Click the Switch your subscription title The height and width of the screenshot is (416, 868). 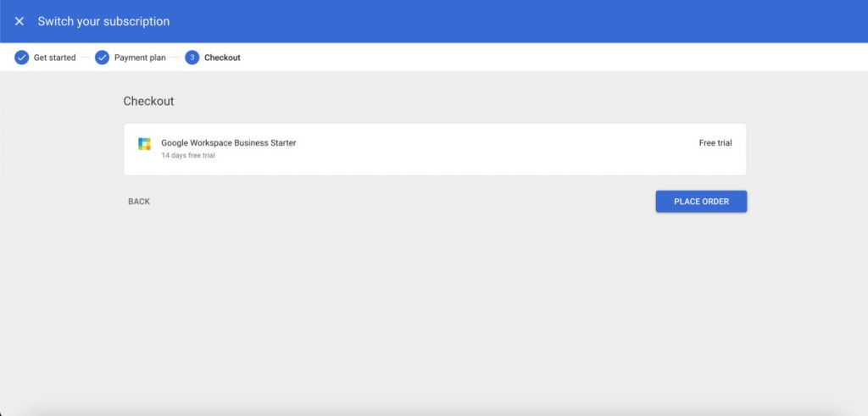[103, 21]
